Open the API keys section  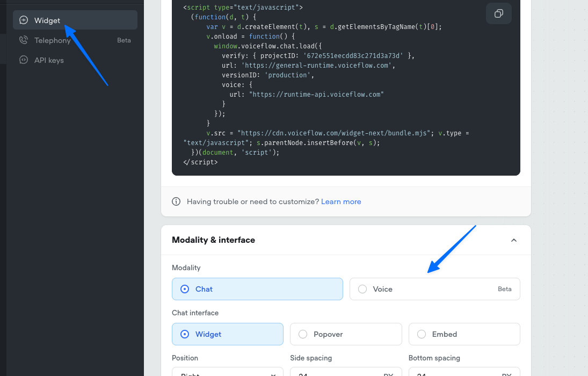point(75,60)
